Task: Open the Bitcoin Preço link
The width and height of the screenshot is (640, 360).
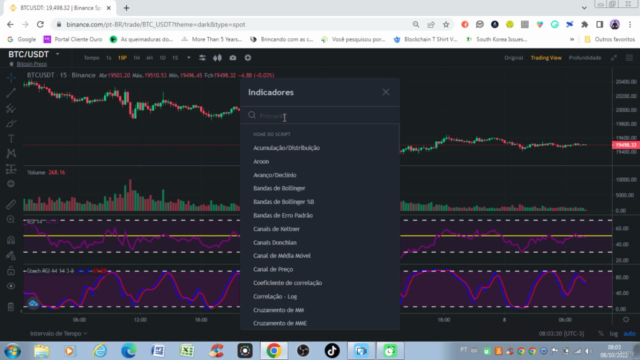Action: pyautogui.click(x=32, y=64)
